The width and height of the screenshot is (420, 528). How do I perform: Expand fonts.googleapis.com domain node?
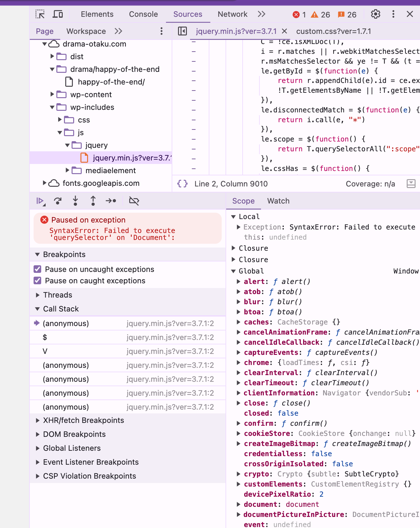[45, 183]
